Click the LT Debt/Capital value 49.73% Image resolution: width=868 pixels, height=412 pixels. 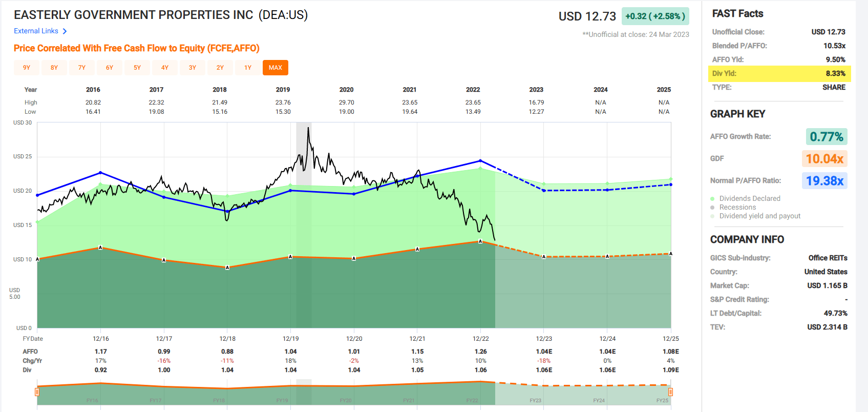(x=835, y=313)
